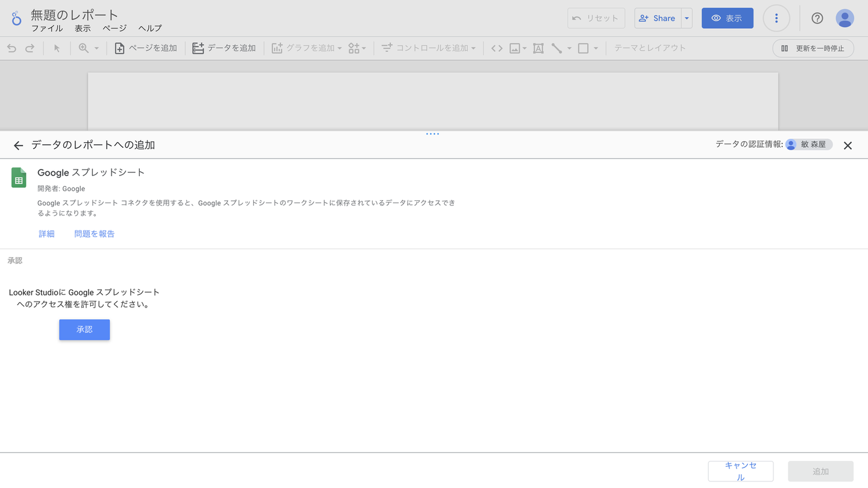
Task: Go back with the left arrow in data panel
Action: coord(18,145)
